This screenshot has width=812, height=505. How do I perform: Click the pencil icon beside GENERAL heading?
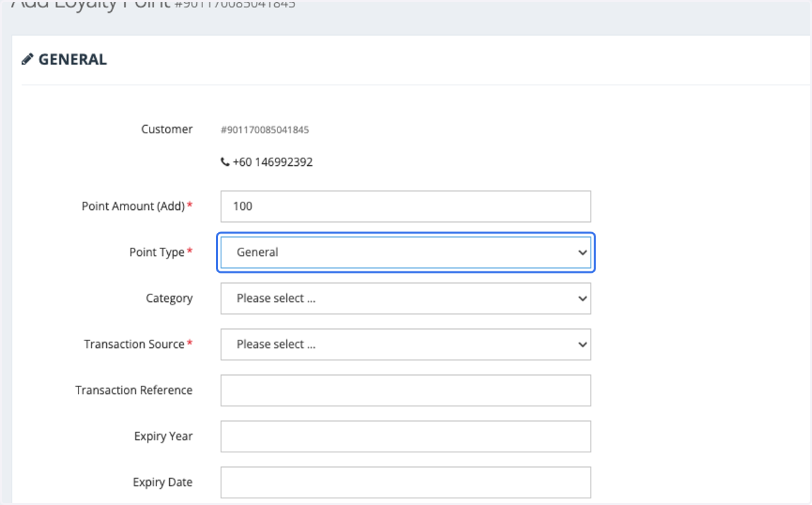coord(27,60)
